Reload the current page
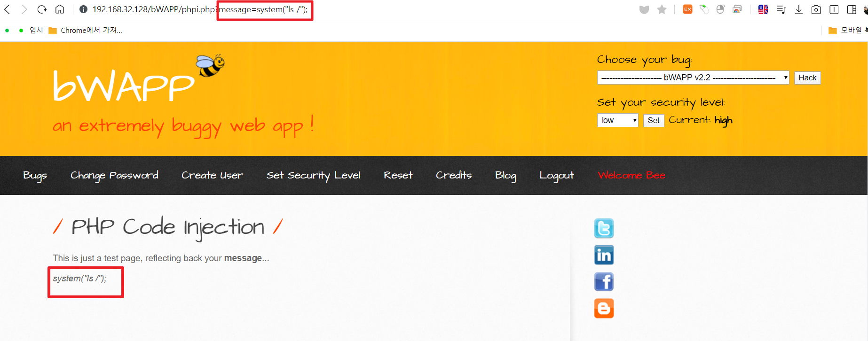Image resolution: width=868 pixels, height=341 pixels. 42,9
